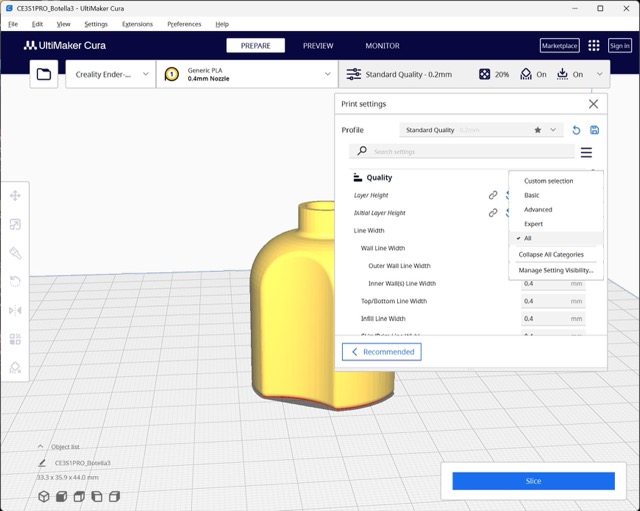Screen dimensions: 640x511
Task: Close the Print settings panel
Action: 593,104
